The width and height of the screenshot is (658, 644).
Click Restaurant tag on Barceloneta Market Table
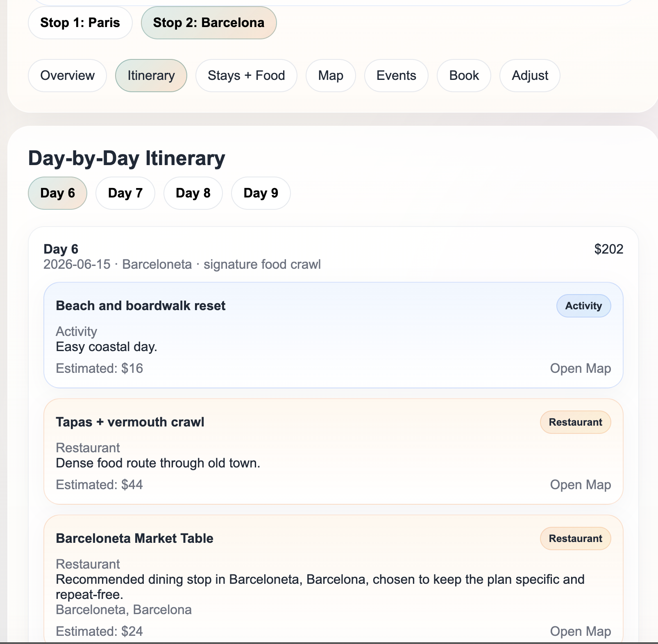click(575, 538)
